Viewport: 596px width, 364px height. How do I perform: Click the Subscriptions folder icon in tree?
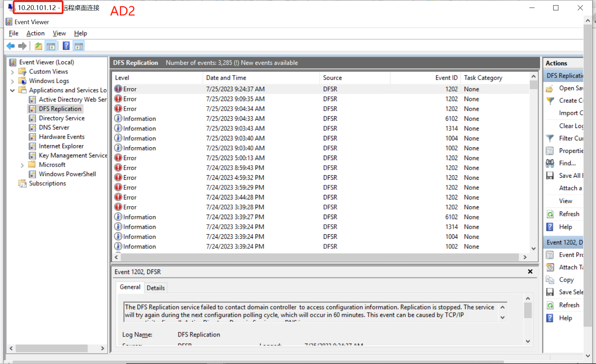[22, 184]
